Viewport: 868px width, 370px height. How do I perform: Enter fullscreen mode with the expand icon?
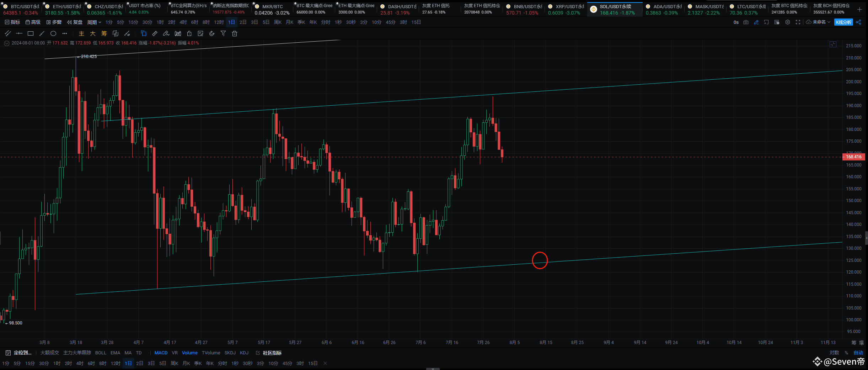coord(798,22)
